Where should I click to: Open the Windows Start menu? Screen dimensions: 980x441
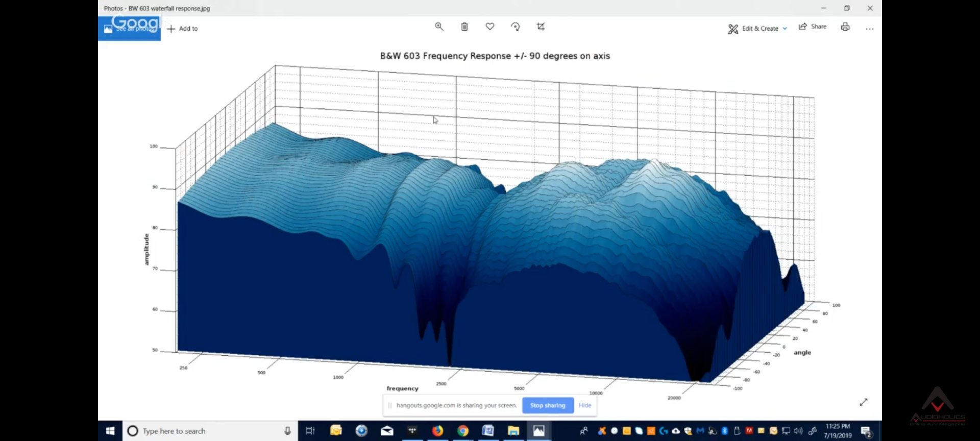pos(110,431)
